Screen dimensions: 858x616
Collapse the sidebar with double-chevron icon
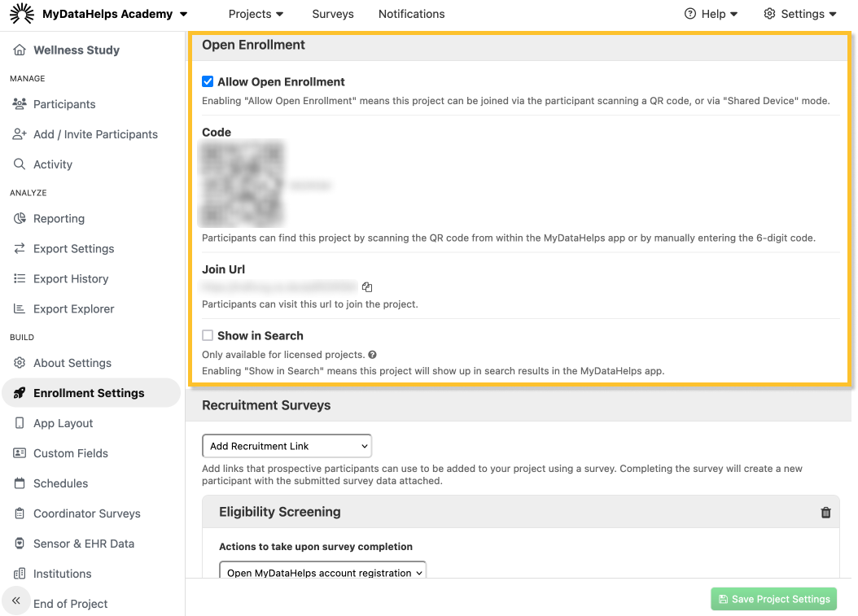15,601
